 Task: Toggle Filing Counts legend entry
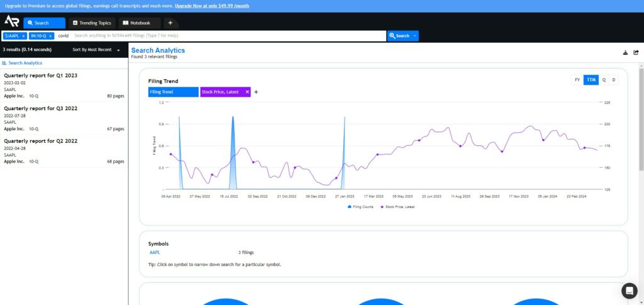coord(360,207)
